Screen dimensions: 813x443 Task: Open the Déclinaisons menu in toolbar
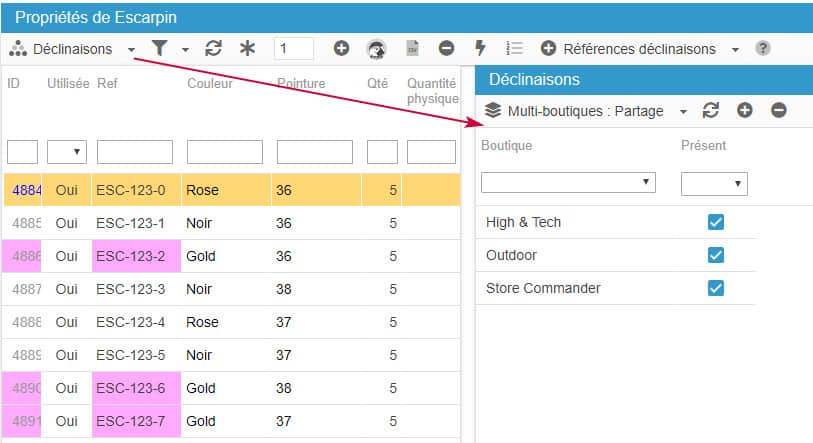click(x=73, y=48)
